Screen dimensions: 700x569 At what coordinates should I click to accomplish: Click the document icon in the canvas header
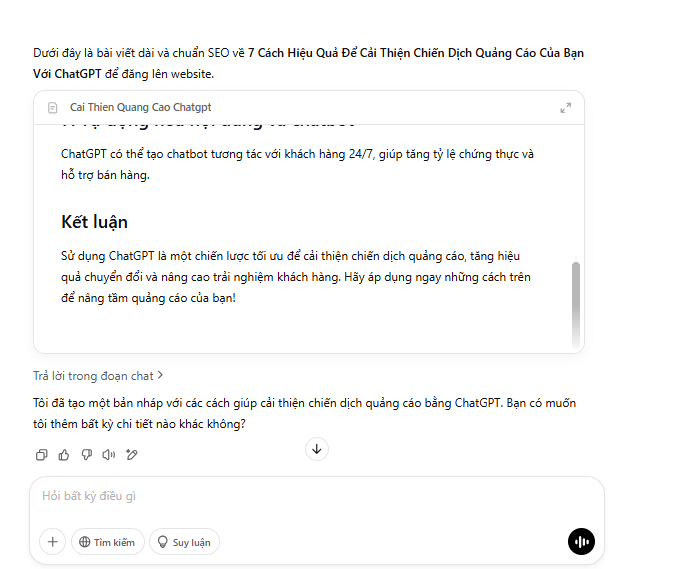point(53,108)
